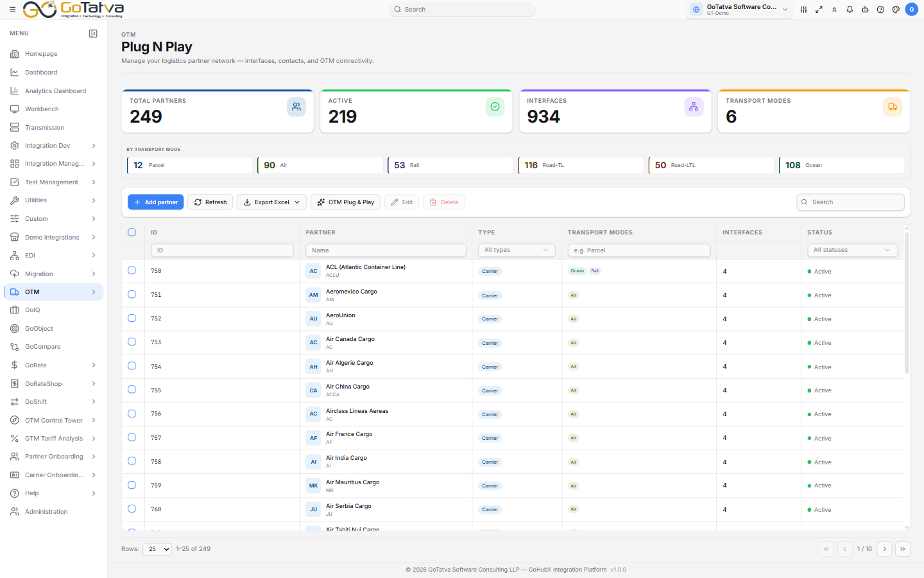Open the All types filter dropdown
Viewport: 924px width, 578px height.
pyautogui.click(x=517, y=250)
